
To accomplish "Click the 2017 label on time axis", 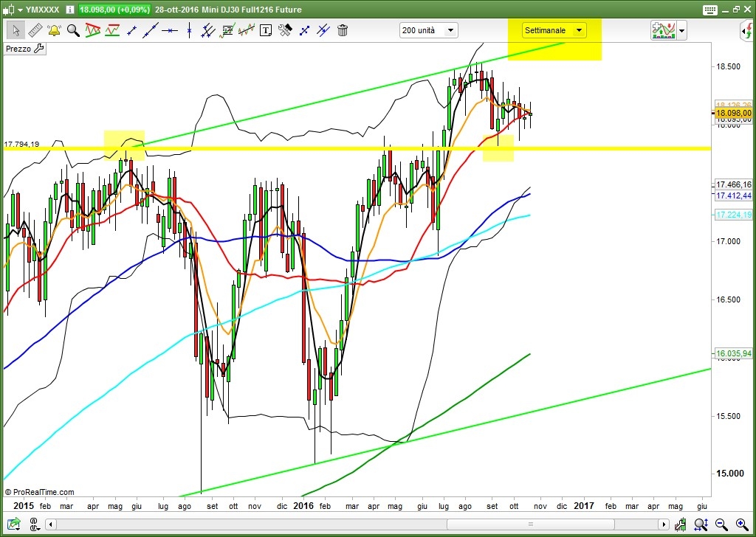I will pos(584,506).
